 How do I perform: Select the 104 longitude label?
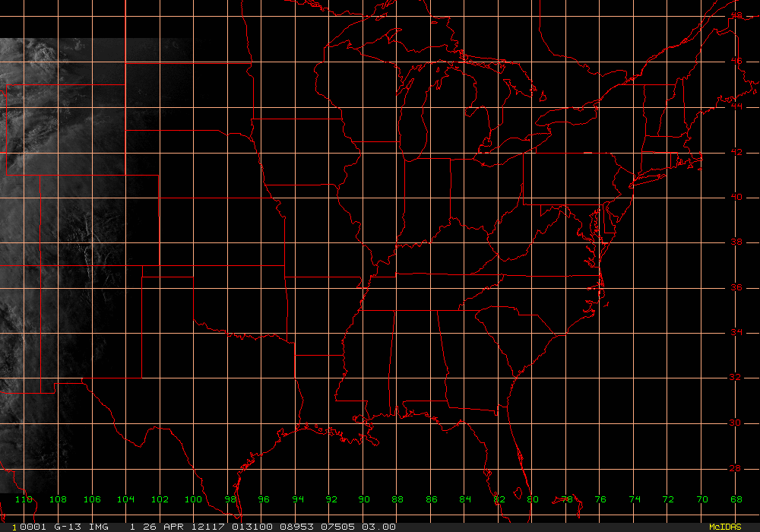[125, 499]
